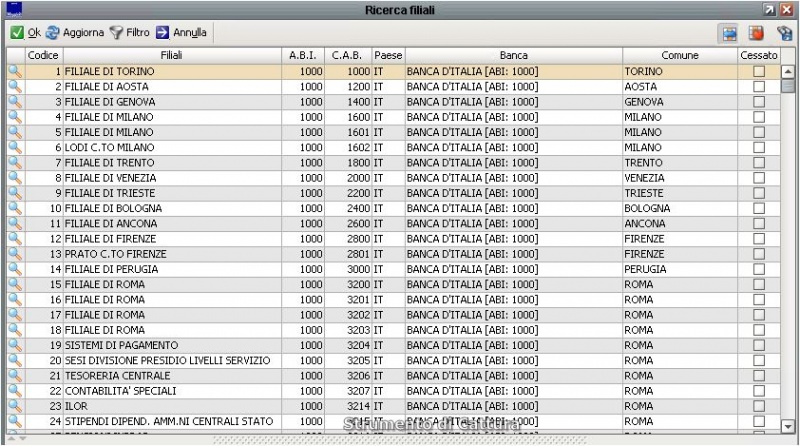Open magnifier icon for FILIALE DI TRENTO row
This screenshot has width=800, height=446.
click(x=15, y=163)
